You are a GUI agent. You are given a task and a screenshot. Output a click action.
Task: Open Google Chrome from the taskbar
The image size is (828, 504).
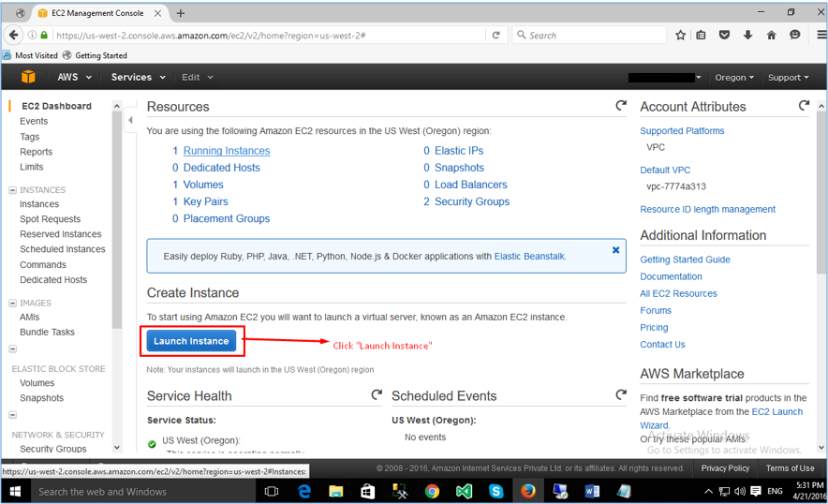(x=432, y=492)
